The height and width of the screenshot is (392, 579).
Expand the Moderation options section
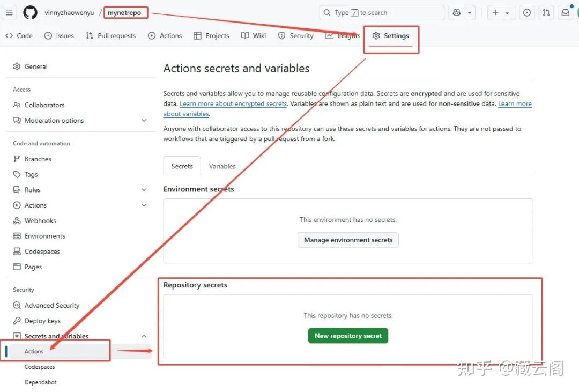pos(143,120)
